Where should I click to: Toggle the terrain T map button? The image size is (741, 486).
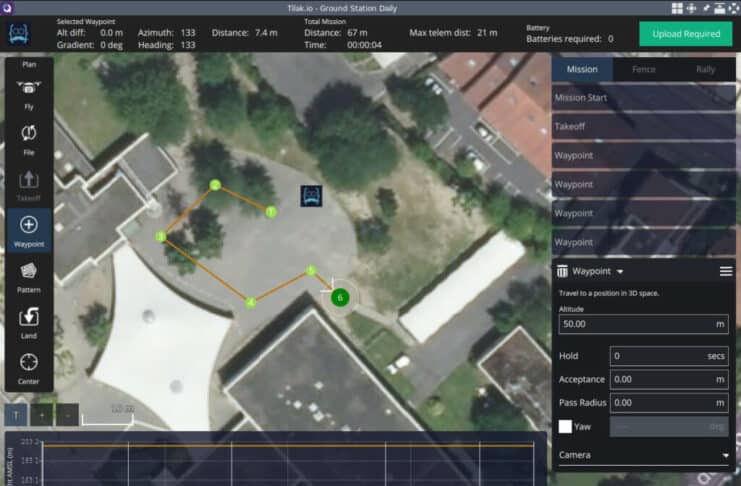click(x=16, y=415)
